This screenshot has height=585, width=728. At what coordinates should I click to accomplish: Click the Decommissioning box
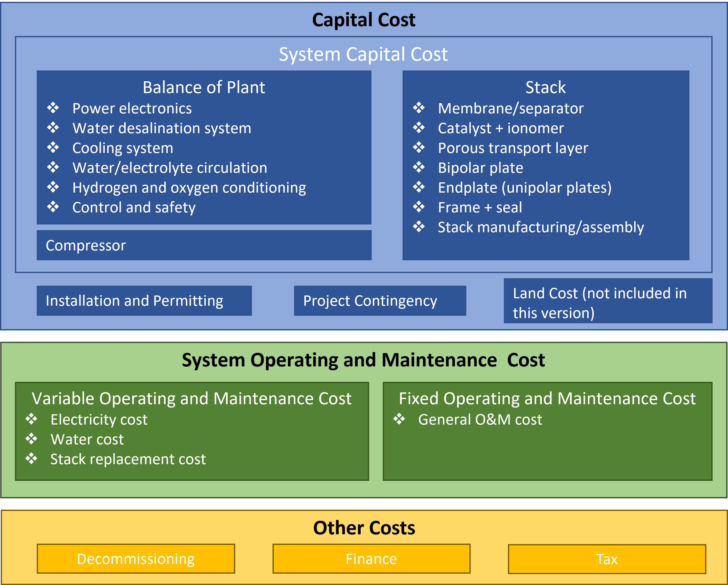[x=136, y=559]
